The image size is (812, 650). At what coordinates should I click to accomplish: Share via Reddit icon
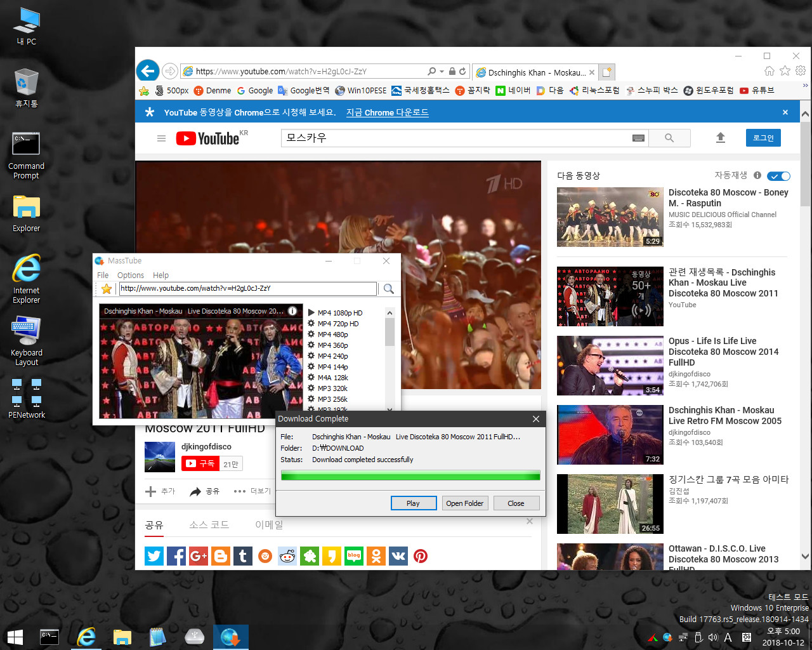click(287, 556)
